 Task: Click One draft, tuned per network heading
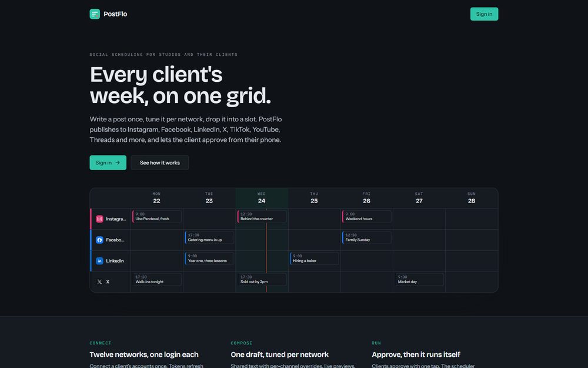280,354
